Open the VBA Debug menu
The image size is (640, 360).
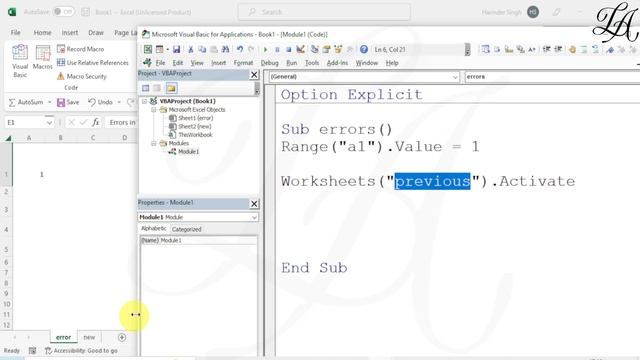[x=269, y=63]
